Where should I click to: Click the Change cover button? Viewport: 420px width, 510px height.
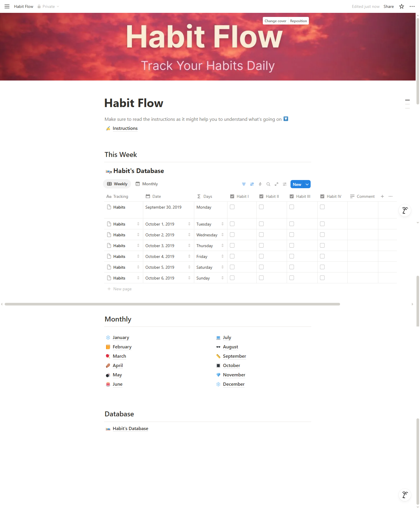click(275, 21)
